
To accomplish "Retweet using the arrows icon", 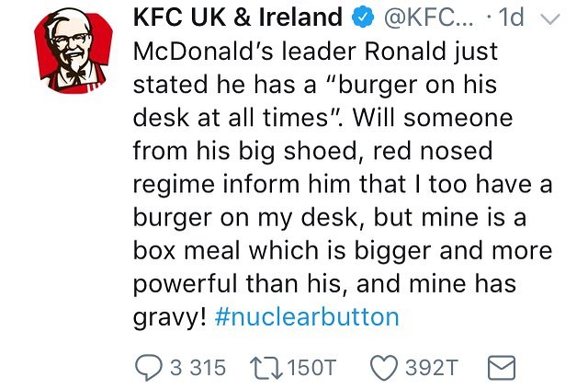I will pyautogui.click(x=266, y=368).
